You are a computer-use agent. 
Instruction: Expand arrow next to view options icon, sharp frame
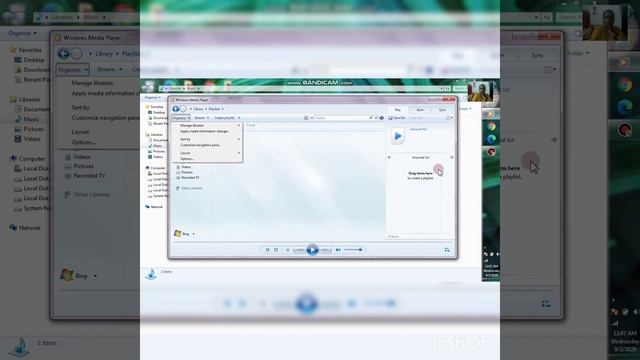[x=312, y=118]
